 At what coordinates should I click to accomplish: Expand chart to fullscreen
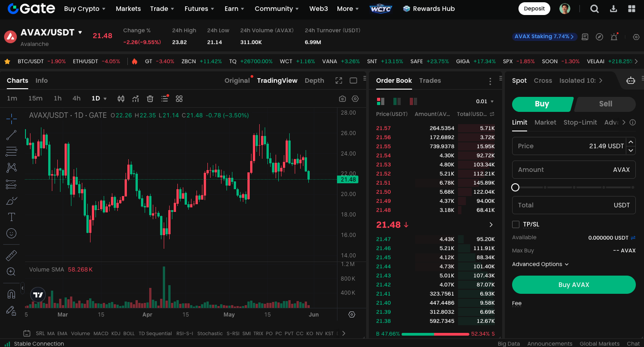click(x=339, y=80)
